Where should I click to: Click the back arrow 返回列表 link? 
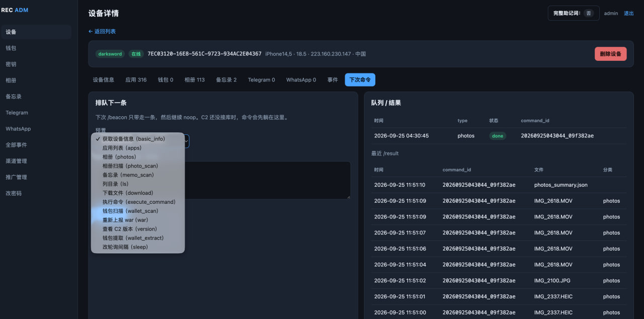click(102, 31)
